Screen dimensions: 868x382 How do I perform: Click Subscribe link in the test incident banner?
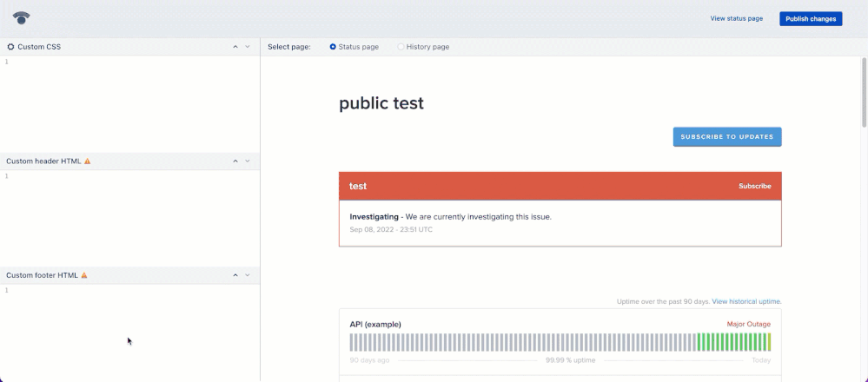(754, 187)
